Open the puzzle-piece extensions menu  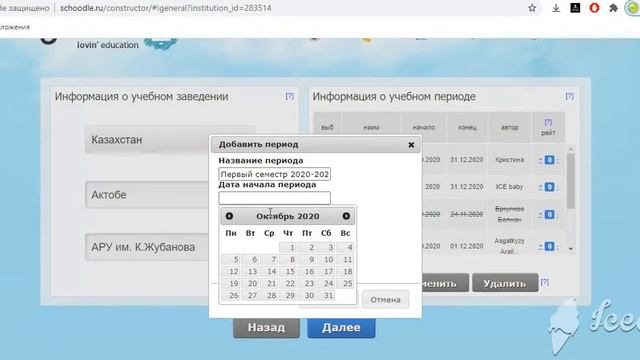coord(613,8)
